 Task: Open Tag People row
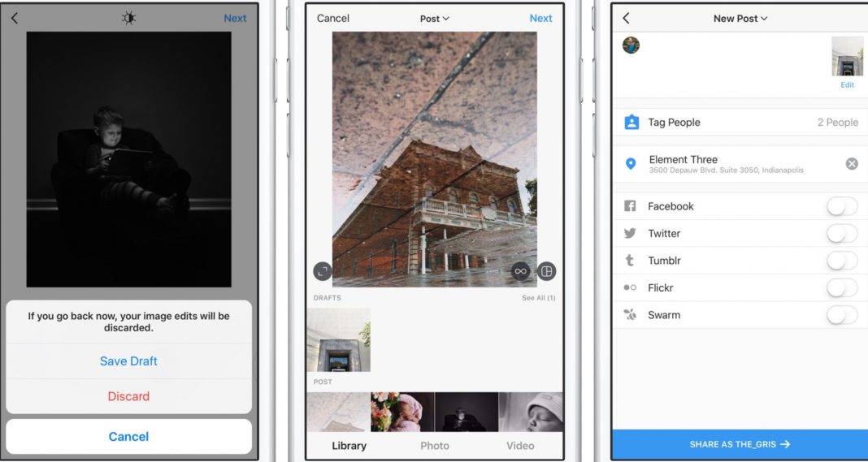(x=740, y=123)
